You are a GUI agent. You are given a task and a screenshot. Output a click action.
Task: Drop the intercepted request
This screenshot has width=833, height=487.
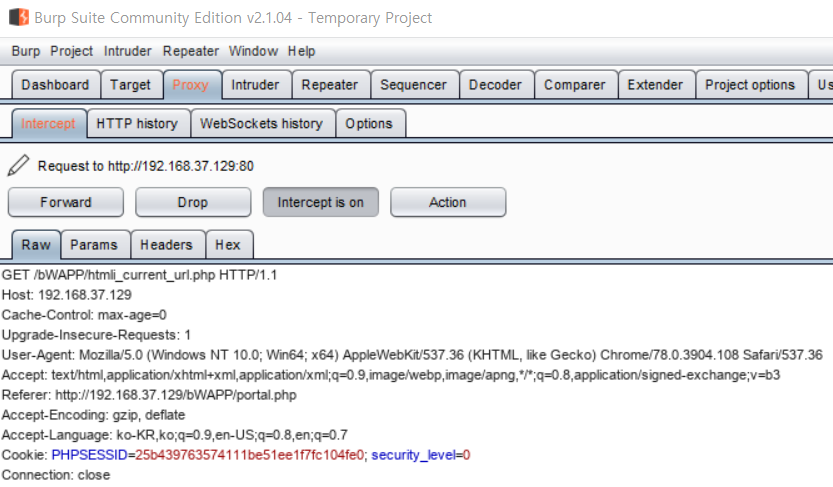[193, 202]
